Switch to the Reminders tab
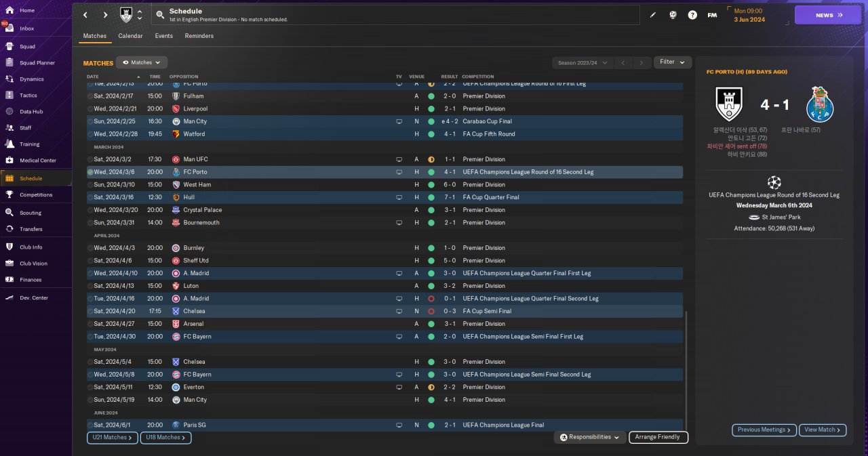 click(199, 36)
